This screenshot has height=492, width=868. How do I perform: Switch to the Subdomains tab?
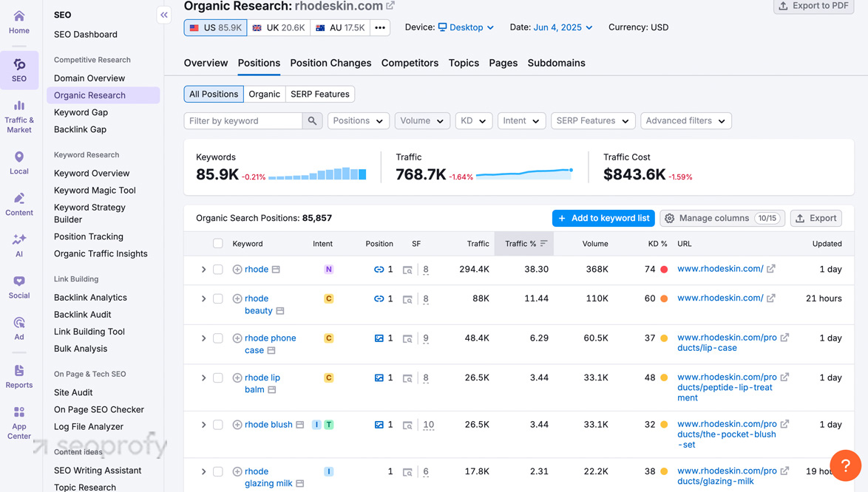coord(556,63)
